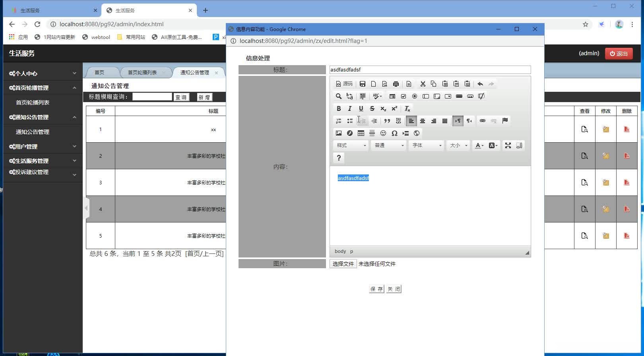Click the 保存 save button
Screen dimensions: 644x356
click(376, 289)
